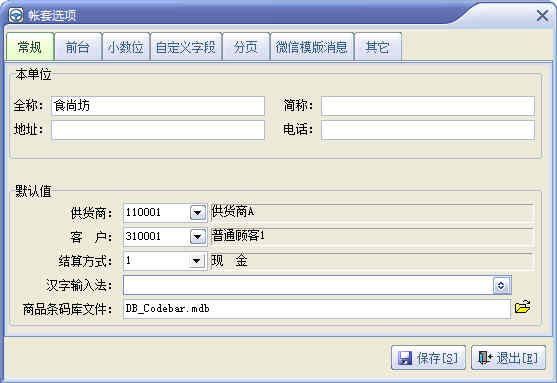Click the 全称 field containing 食尚坊
Screen dimensions: 557x383
tap(158, 106)
